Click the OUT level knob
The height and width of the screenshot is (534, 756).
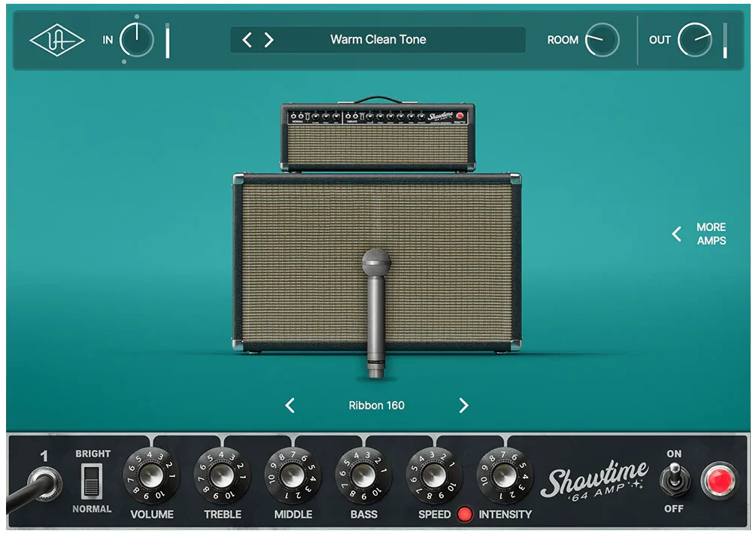pos(694,40)
